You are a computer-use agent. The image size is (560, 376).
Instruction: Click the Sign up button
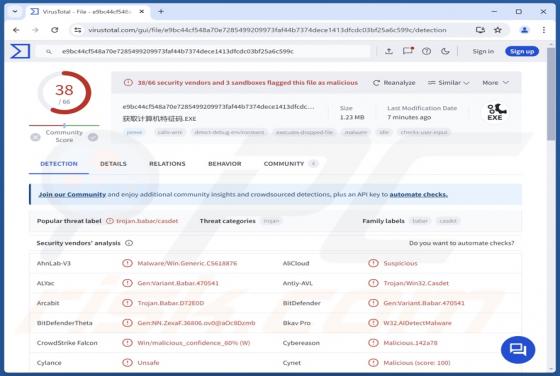[x=522, y=51]
